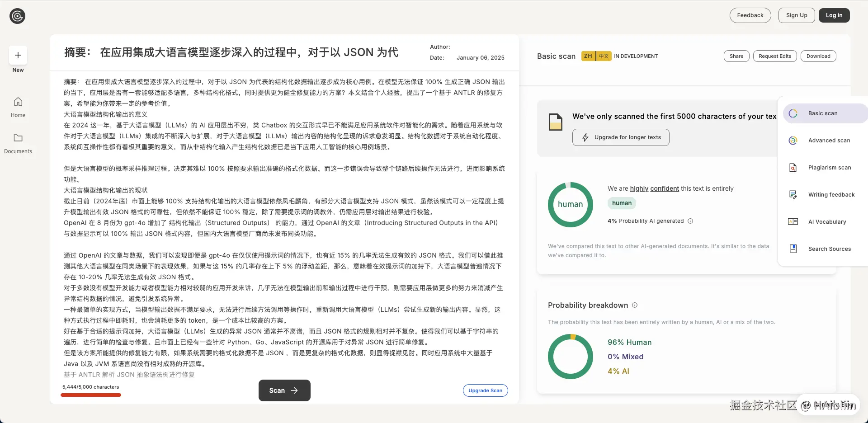Click the info icon next to Probability breakdown
This screenshot has height=423, width=868.
click(635, 305)
